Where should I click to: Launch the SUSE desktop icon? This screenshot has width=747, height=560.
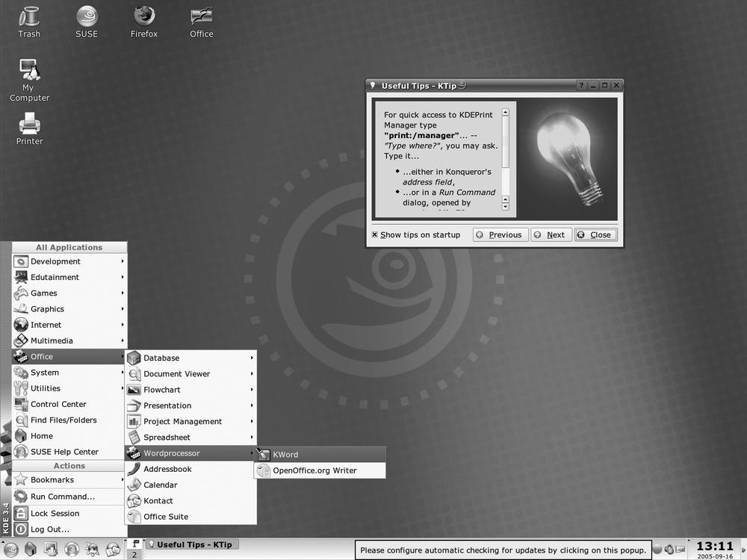(x=86, y=16)
